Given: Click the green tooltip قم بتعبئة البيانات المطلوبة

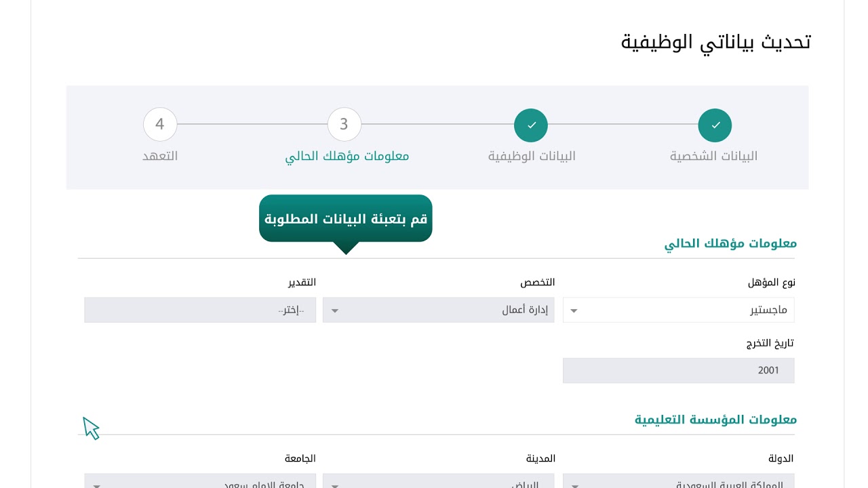Looking at the screenshot, I should [x=346, y=219].
